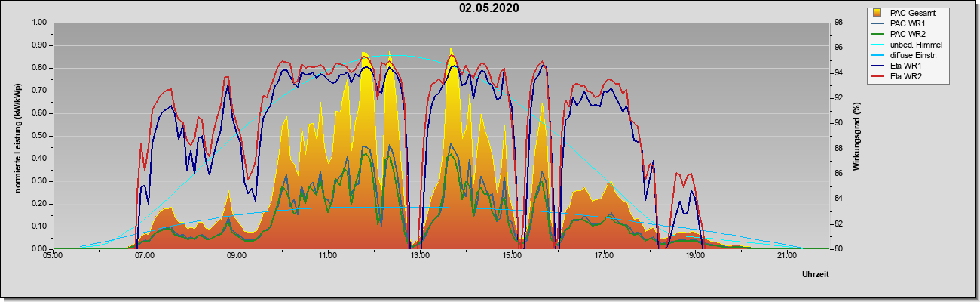This screenshot has height=302, width=980.
Task: Click the 09:00 time axis label
Action: tap(236, 257)
